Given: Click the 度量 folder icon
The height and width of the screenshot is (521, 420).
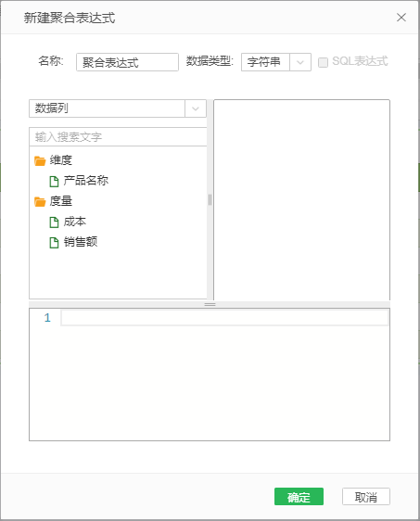Looking at the screenshot, I should 40,201.
